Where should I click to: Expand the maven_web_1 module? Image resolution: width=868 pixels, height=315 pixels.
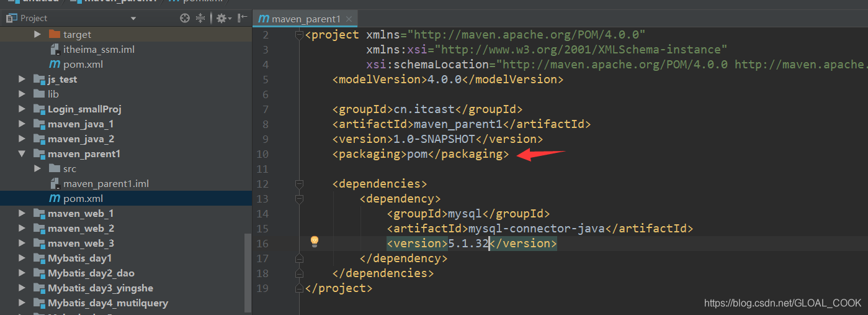click(22, 213)
